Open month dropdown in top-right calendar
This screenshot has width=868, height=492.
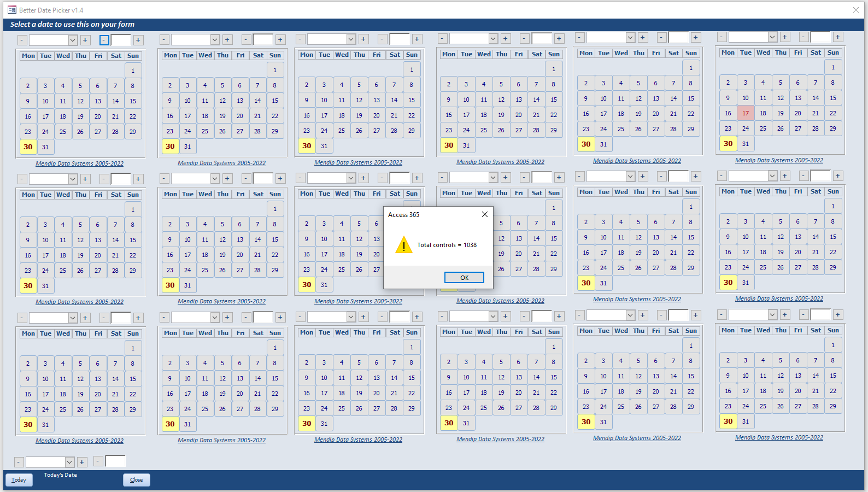[772, 37]
